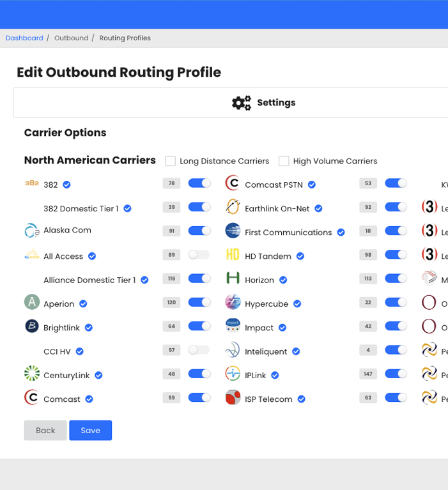
Task: Click the 78 priority badge for 382
Action: click(172, 183)
